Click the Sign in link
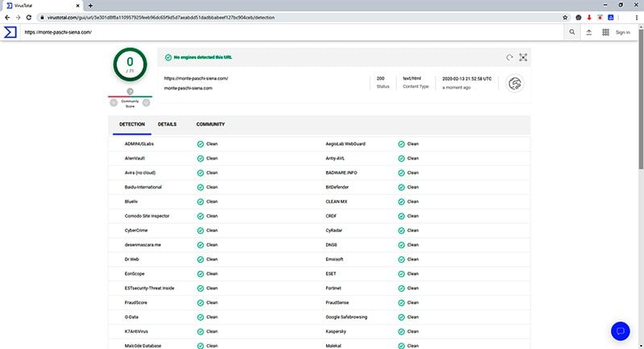 622,32
